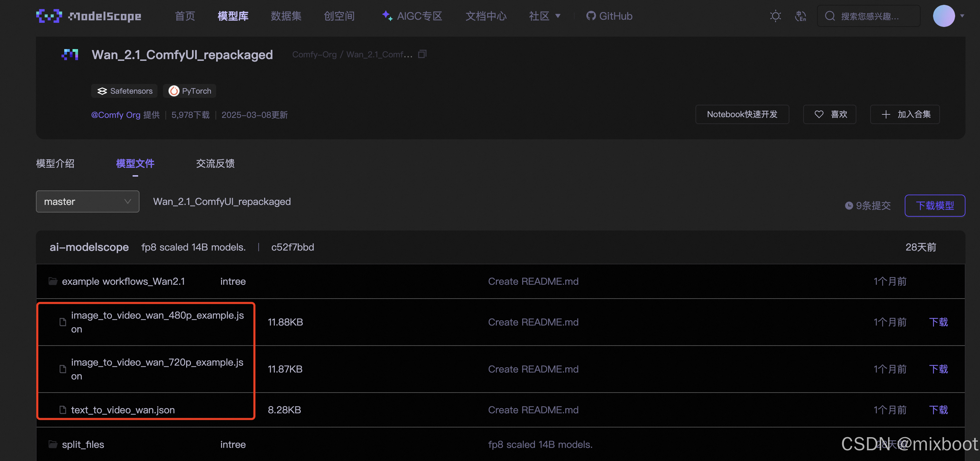This screenshot has height=461, width=980.
Task: Open the master branch dropdown
Action: [x=87, y=201]
